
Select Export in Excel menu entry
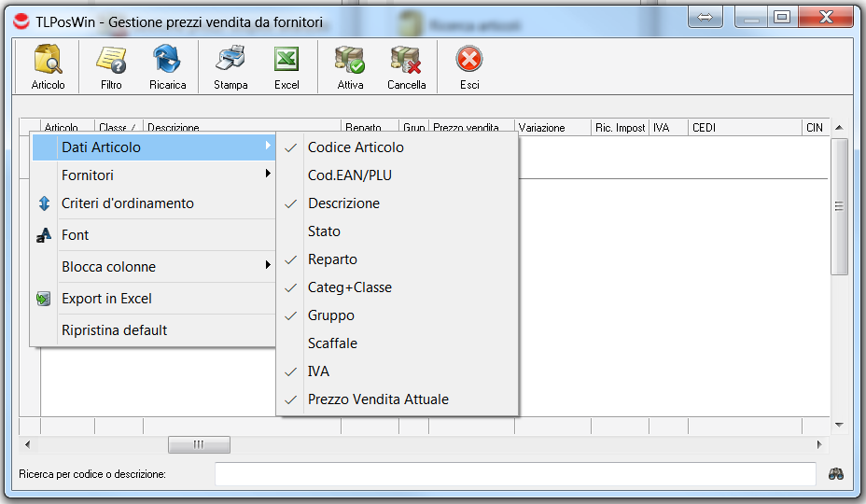154,299
